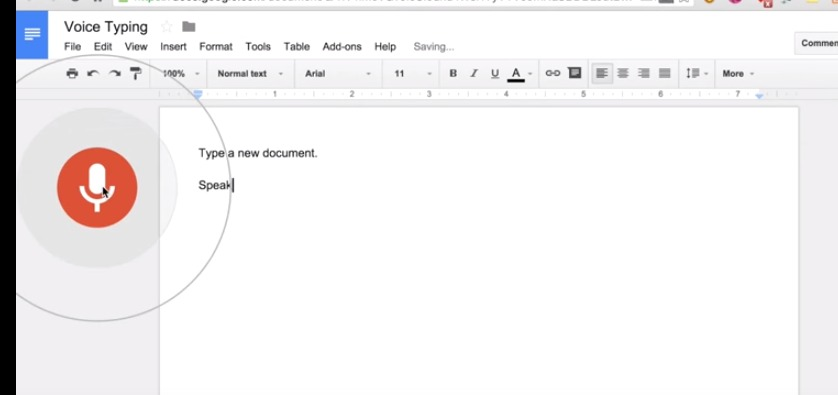Open the Normal text style dropdown
This screenshot has height=395, width=838.
(x=250, y=74)
